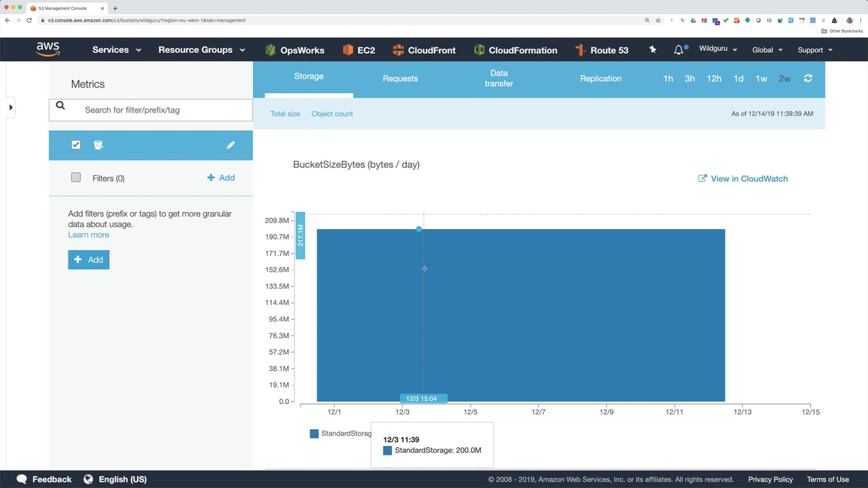Image resolution: width=868 pixels, height=488 pixels.
Task: Click the Gmail extension icon
Action: [704, 20]
